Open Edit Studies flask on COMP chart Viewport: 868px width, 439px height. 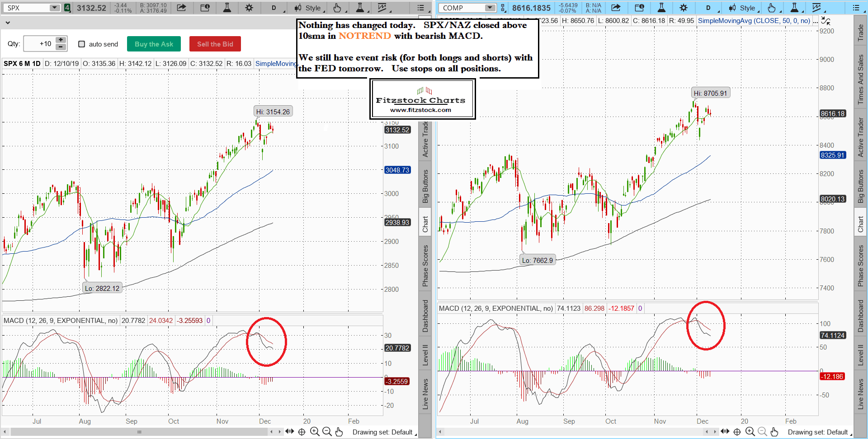661,8
